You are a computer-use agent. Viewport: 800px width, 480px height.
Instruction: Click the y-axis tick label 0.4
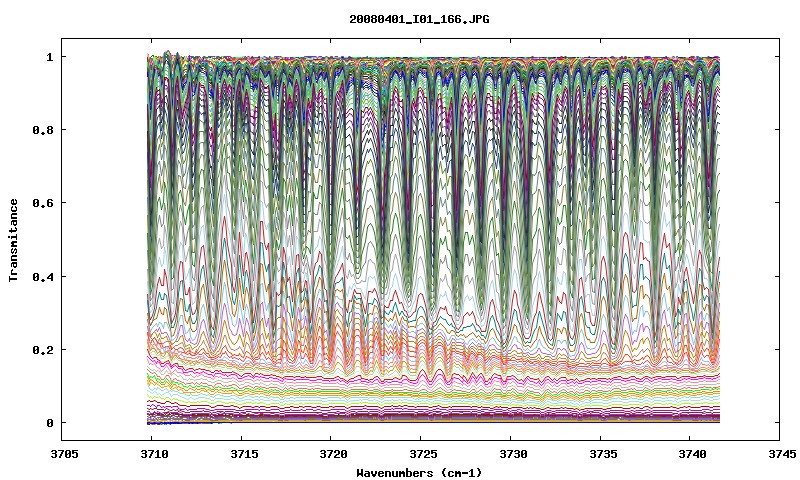tap(43, 277)
